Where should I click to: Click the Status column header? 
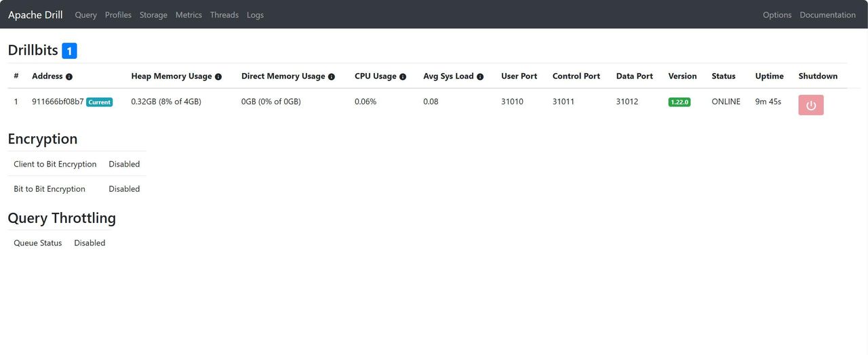pos(724,76)
